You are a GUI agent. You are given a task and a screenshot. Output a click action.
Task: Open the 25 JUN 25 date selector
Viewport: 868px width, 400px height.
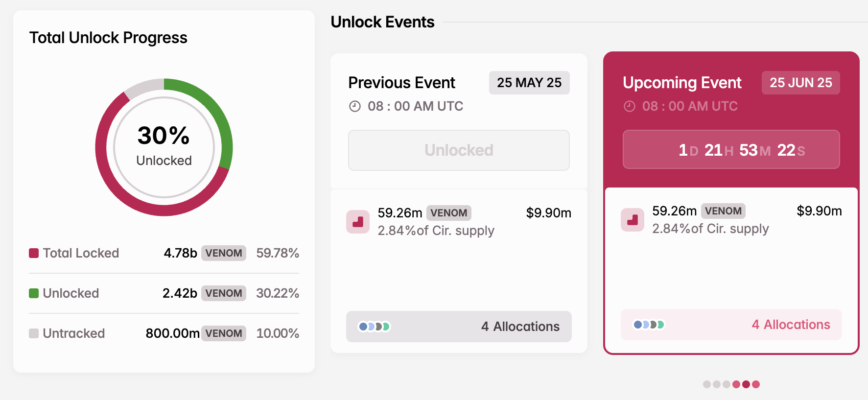tap(800, 83)
